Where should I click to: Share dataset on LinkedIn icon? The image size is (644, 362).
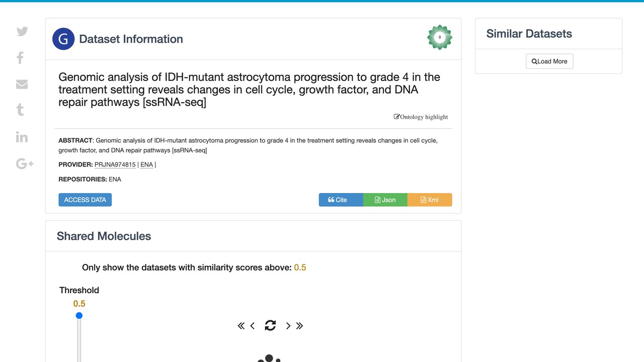pos(22,137)
